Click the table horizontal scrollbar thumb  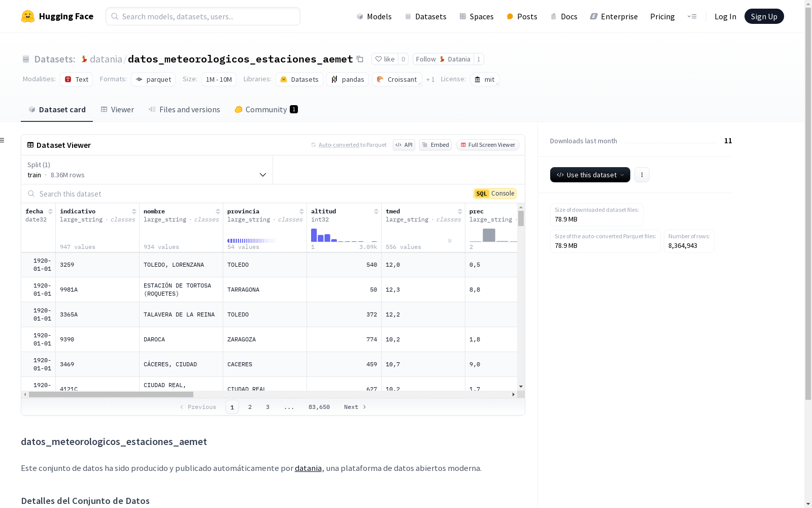point(111,394)
